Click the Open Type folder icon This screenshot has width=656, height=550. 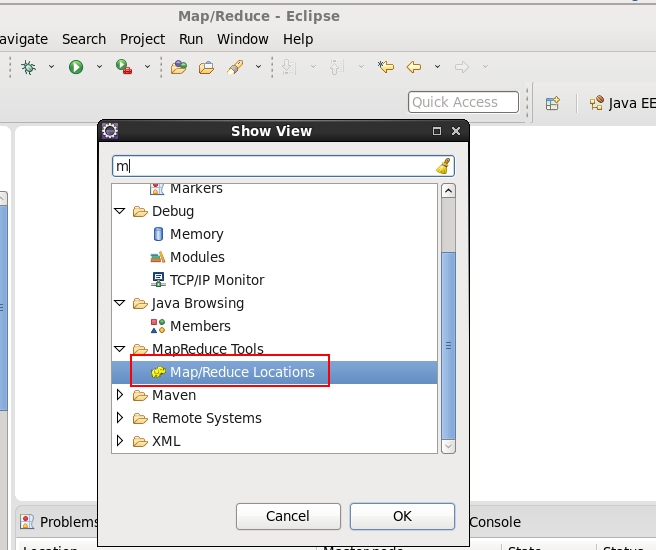(206, 67)
